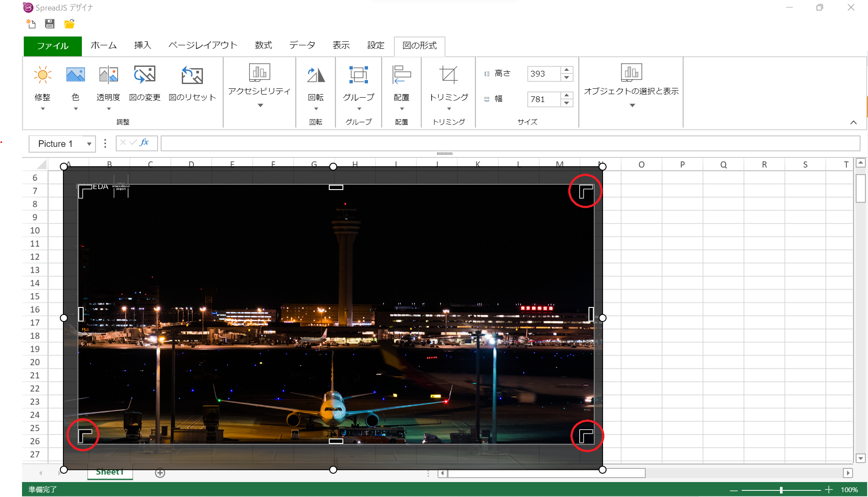
Task: Select row 12 header
Action: click(x=35, y=257)
